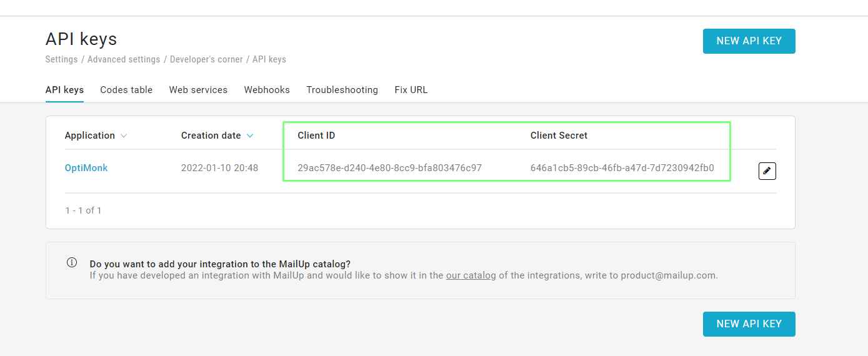Go to Advanced settings breadcrumb

tap(124, 59)
